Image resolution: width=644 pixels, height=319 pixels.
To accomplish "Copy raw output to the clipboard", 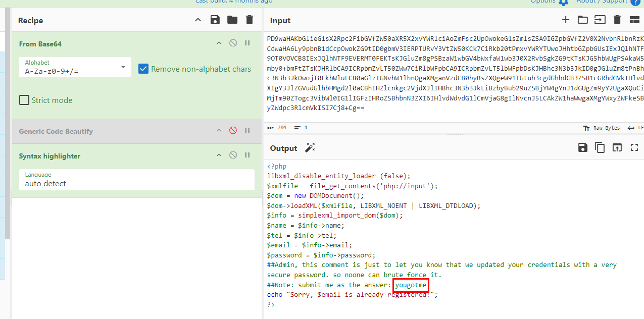I will click(600, 148).
